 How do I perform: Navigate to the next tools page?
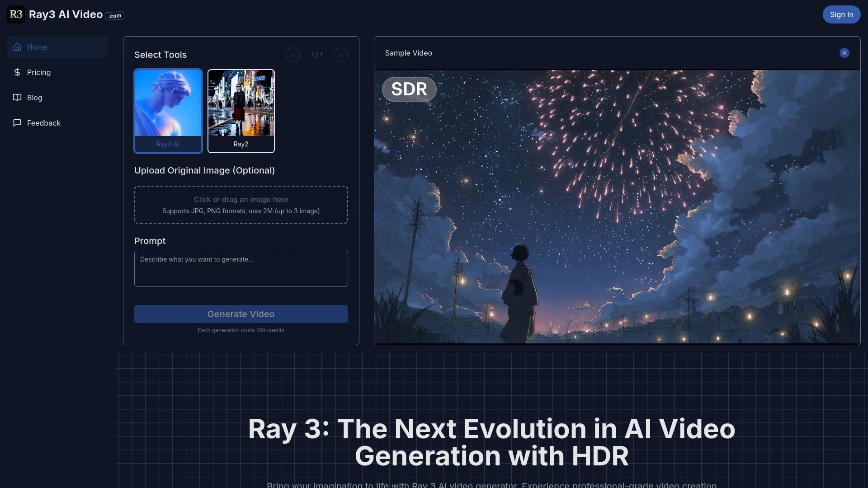click(x=340, y=55)
